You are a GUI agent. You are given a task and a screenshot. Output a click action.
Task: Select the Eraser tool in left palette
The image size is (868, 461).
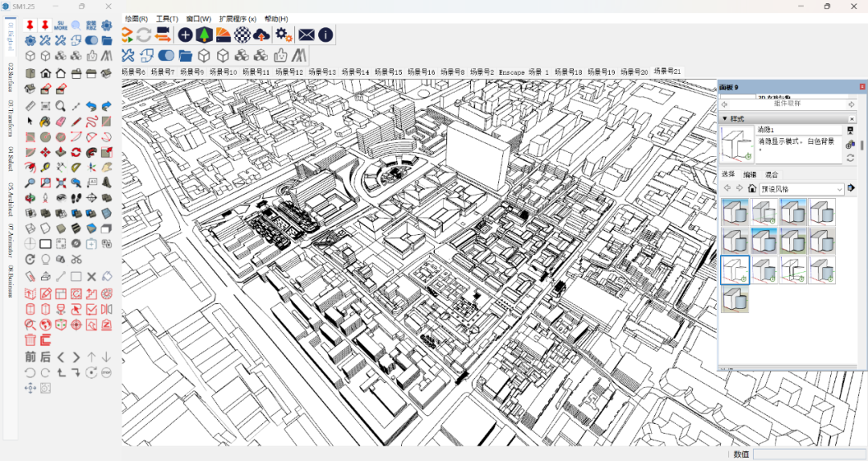tap(61, 121)
